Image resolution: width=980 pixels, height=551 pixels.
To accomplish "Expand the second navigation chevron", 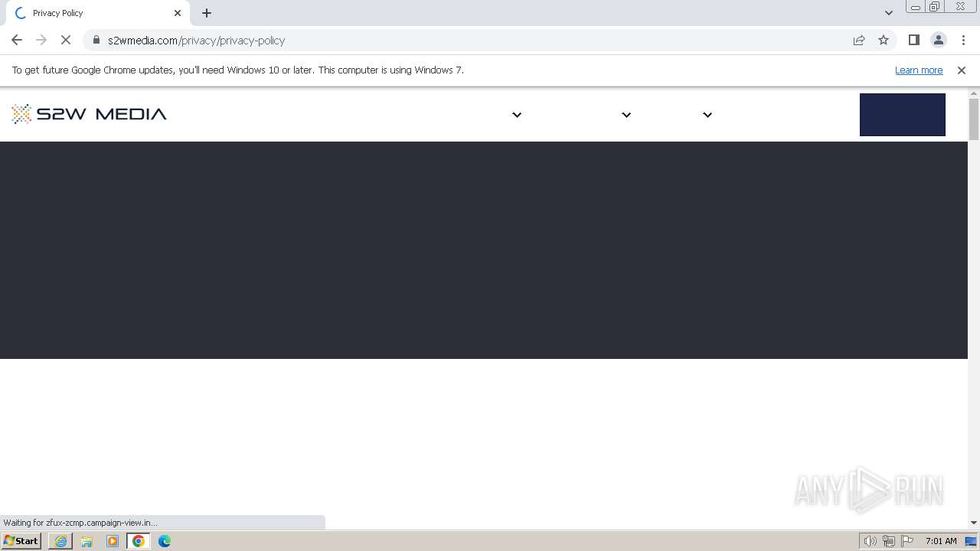I will pyautogui.click(x=626, y=115).
